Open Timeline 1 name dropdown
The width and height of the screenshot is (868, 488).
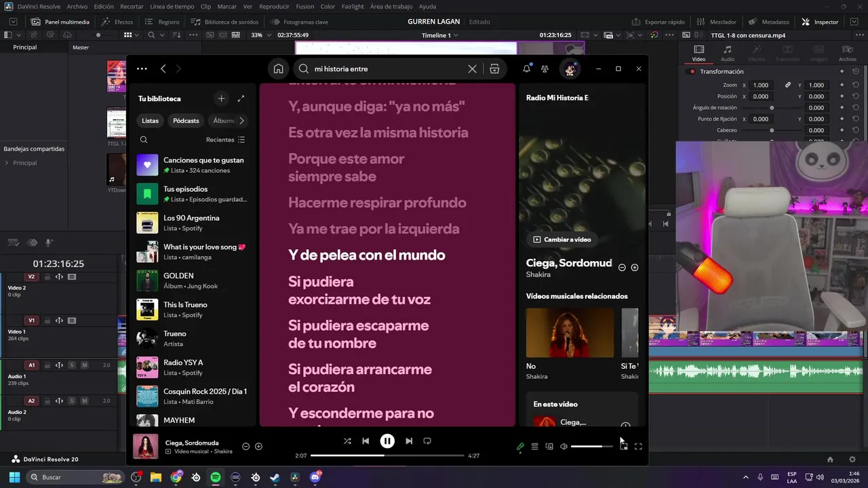(439, 35)
